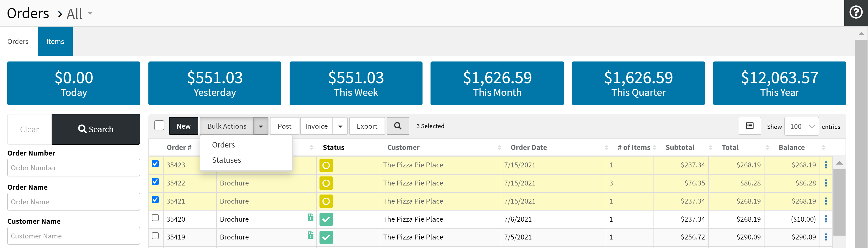Click the in-progress status icon for order 35422
868x248 pixels.
(x=326, y=183)
